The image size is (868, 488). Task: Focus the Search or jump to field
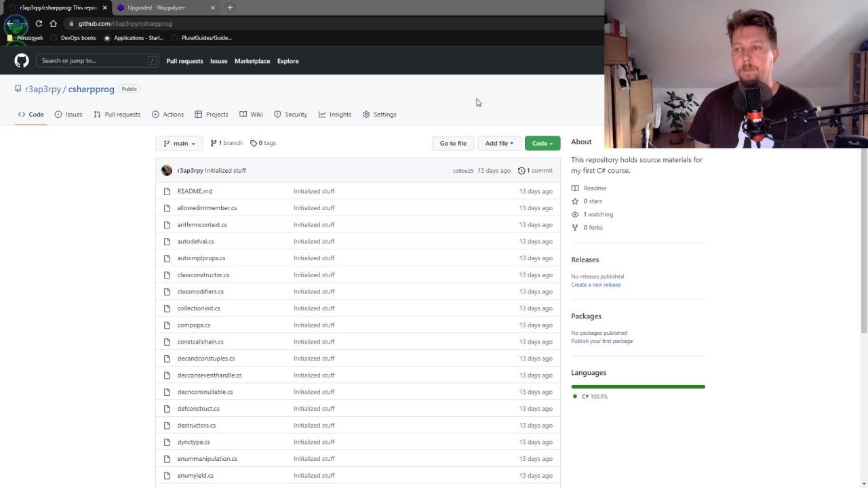97,61
